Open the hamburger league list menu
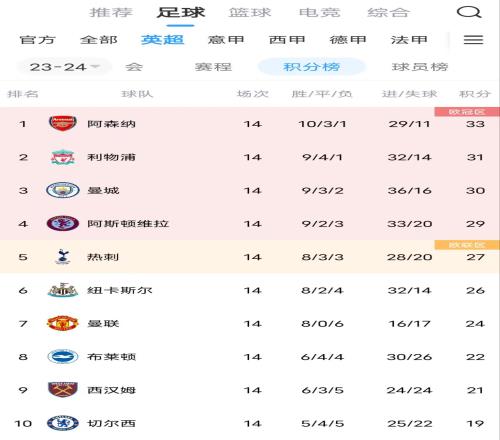The image size is (500, 440). 473,40
